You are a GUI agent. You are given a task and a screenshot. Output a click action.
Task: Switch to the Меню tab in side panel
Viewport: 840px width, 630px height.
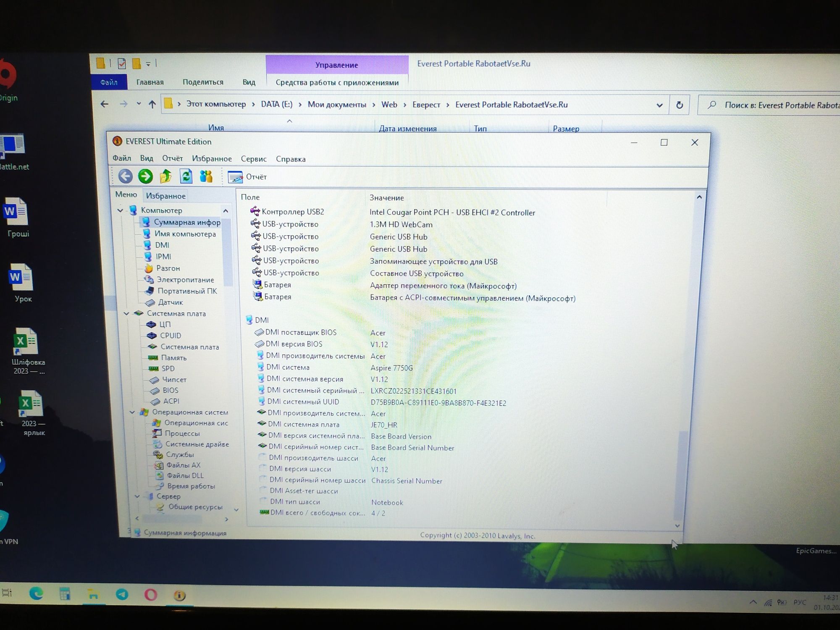126,194
